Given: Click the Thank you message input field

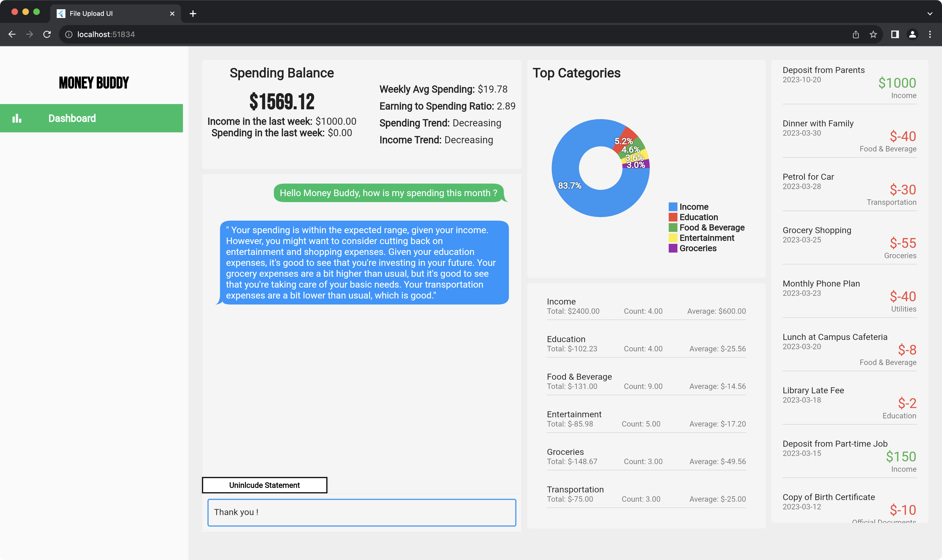Looking at the screenshot, I should (362, 512).
